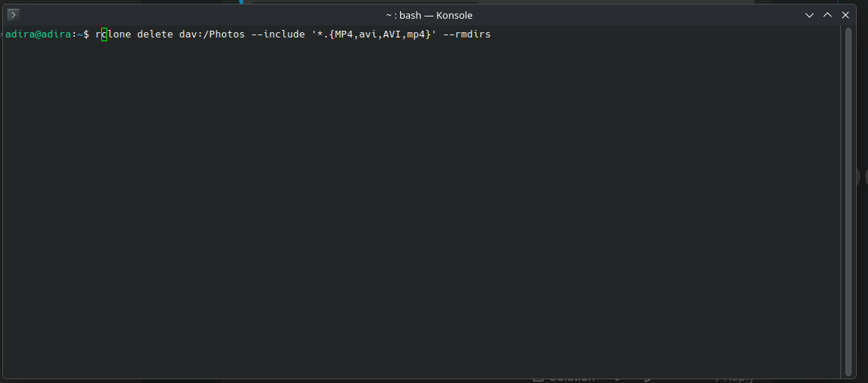Click lowercase avi in the pattern
Viewport: 868px width, 383px height.
[x=368, y=34]
